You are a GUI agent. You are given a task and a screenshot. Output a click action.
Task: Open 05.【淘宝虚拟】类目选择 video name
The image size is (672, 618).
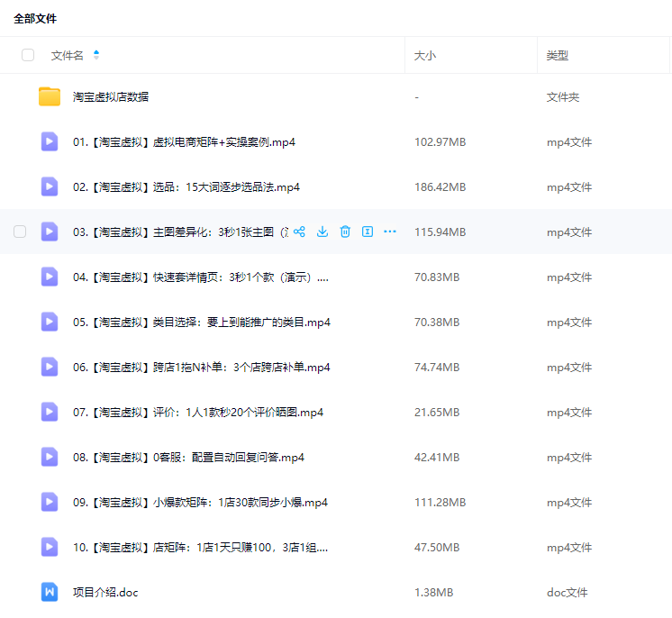(x=202, y=322)
